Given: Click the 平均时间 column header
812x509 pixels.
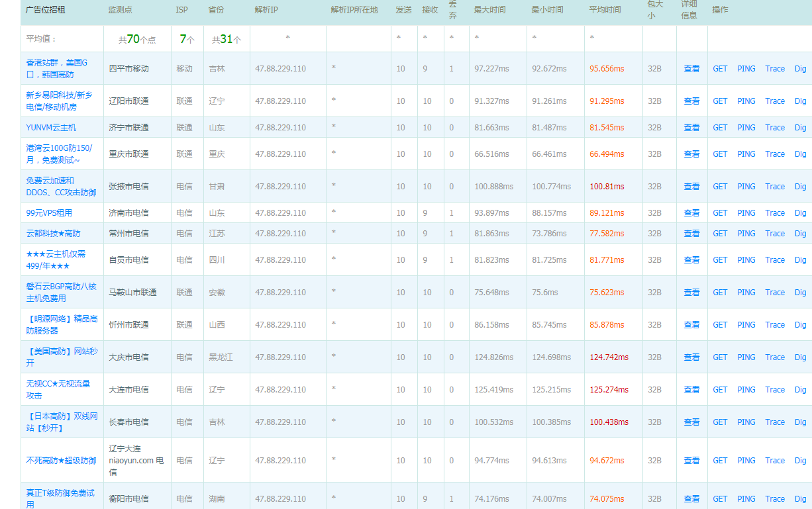Looking at the screenshot, I should 605,10.
